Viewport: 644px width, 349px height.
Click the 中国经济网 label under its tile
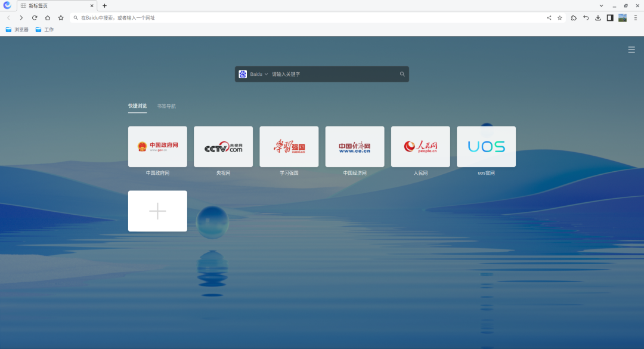pos(355,173)
